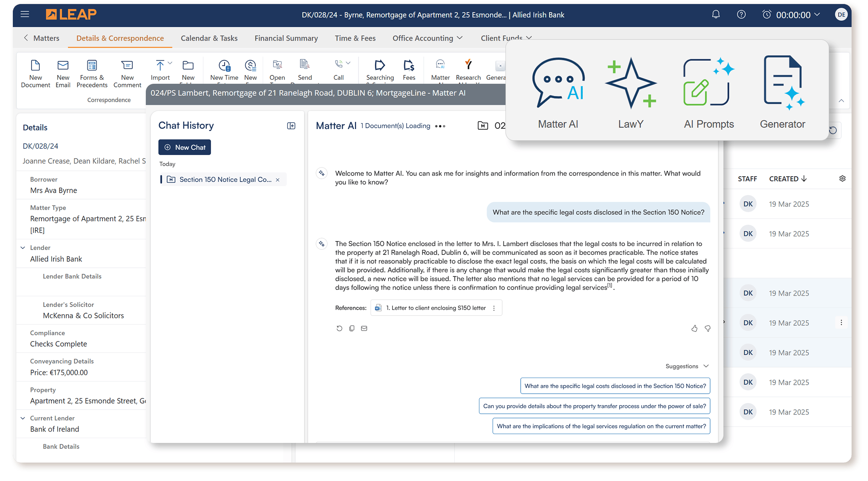Switch to the Calendar & Tasks tab

click(x=209, y=38)
